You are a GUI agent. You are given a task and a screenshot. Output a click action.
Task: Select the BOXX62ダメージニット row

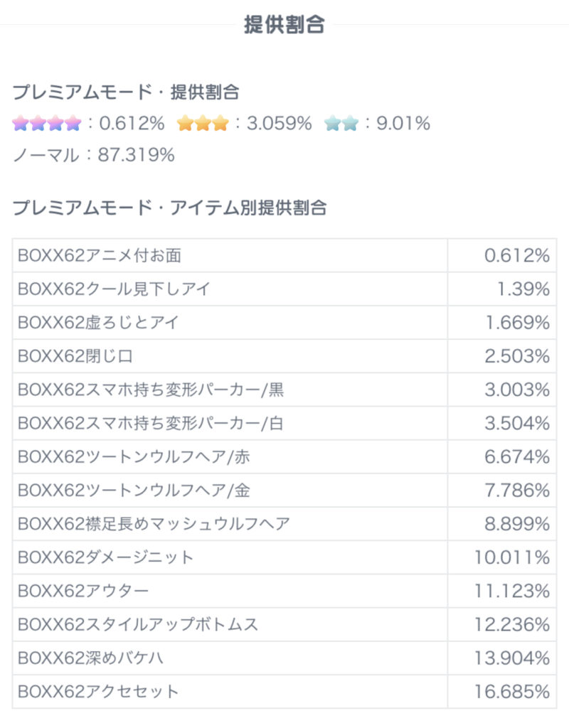click(x=105, y=557)
